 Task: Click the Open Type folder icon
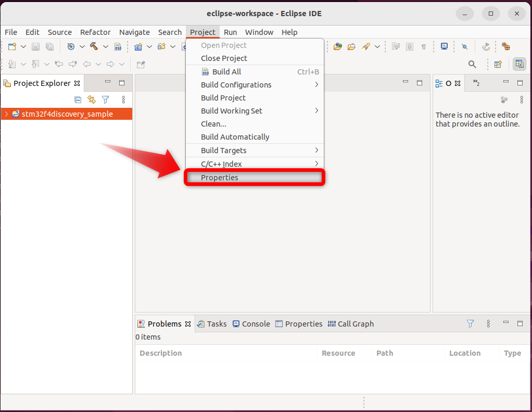[x=338, y=46]
